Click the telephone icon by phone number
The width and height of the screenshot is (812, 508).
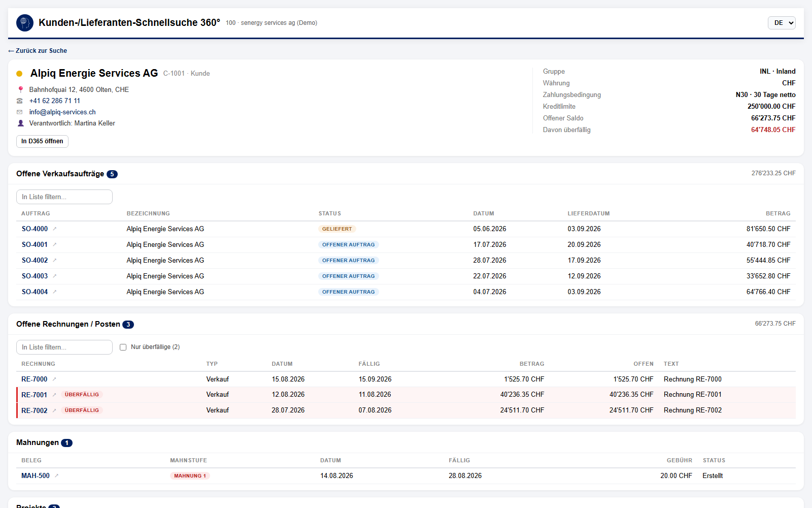[20, 101]
